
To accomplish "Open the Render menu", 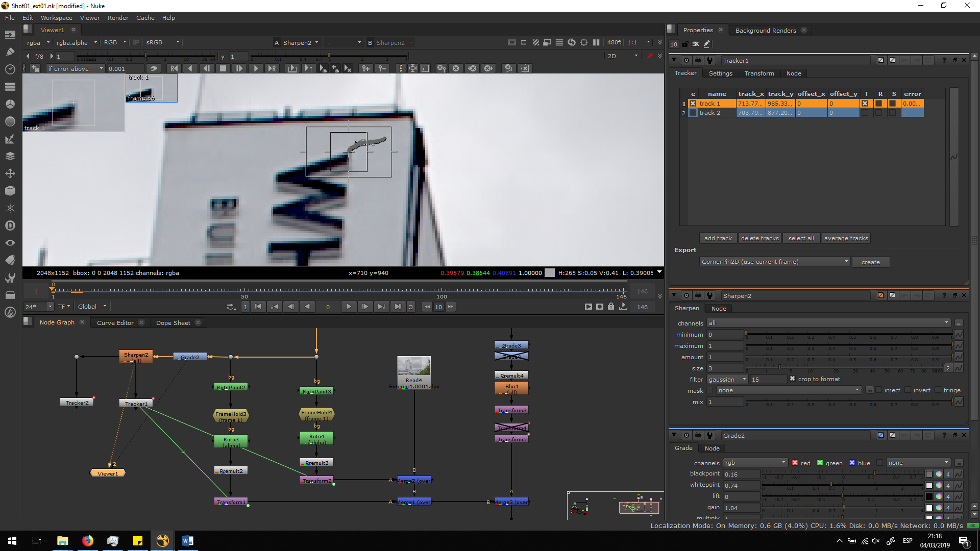I will [118, 18].
